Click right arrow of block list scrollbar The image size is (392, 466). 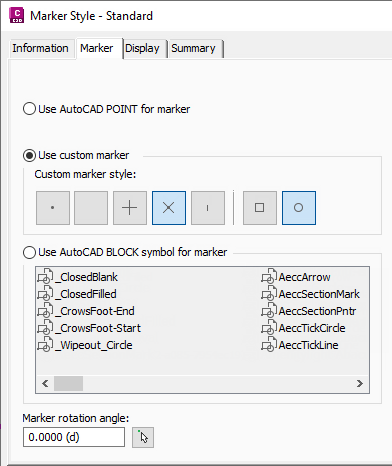point(360,383)
